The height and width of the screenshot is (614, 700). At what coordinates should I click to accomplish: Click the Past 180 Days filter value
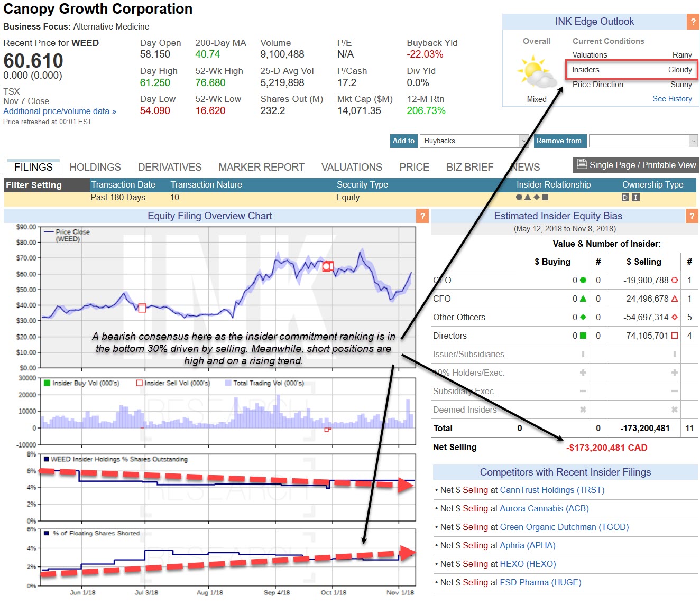pos(118,198)
